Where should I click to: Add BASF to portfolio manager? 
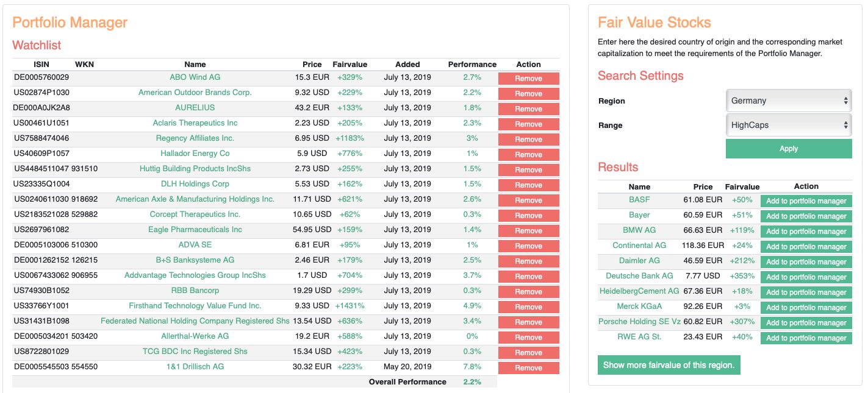806,201
